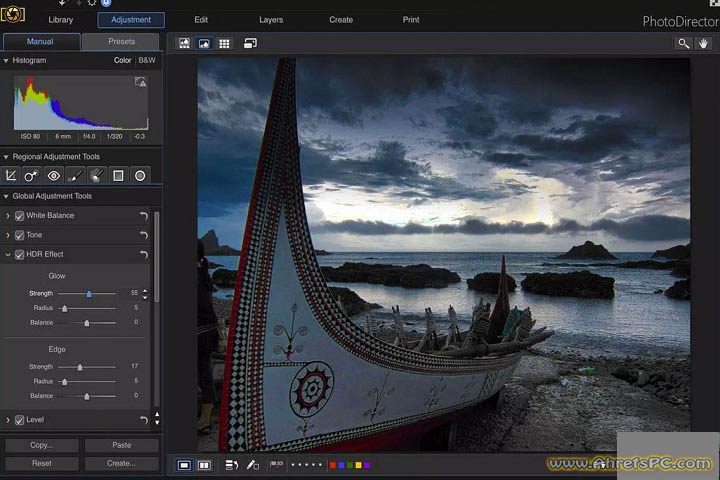The image size is (720, 480).
Task: Open the Print module
Action: pyautogui.click(x=411, y=20)
